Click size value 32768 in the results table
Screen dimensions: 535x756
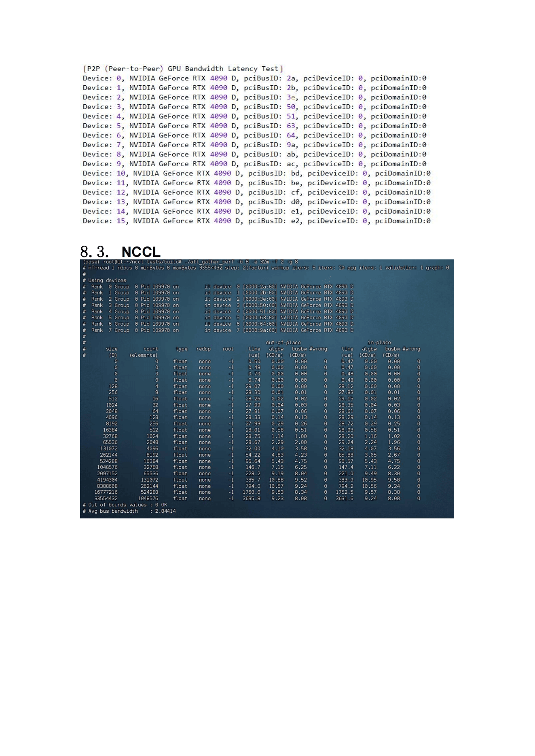pyautogui.click(x=110, y=436)
